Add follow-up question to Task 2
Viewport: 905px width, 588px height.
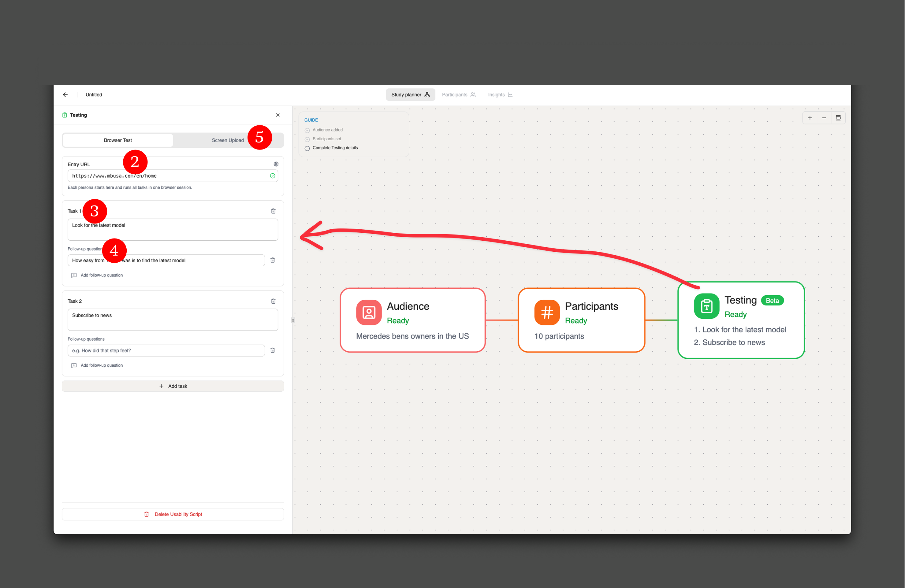[97, 365]
